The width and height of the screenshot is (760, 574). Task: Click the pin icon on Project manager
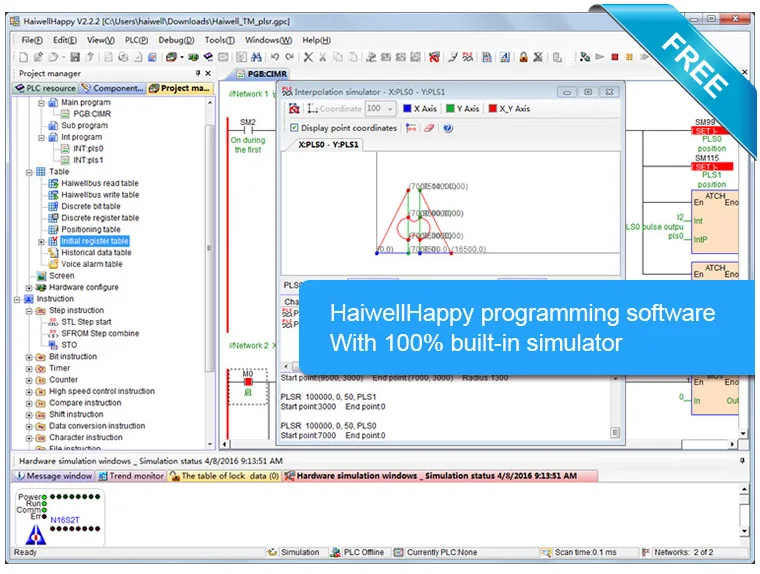point(198,73)
